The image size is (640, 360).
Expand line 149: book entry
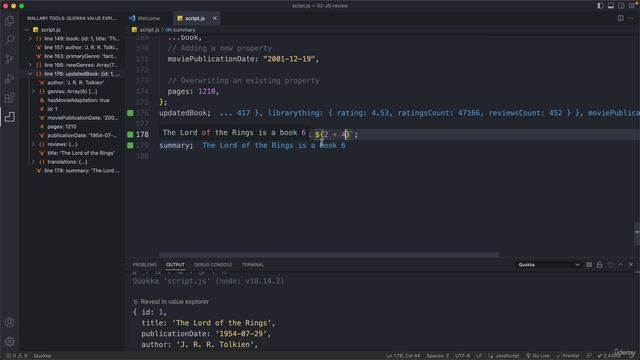pos(30,39)
